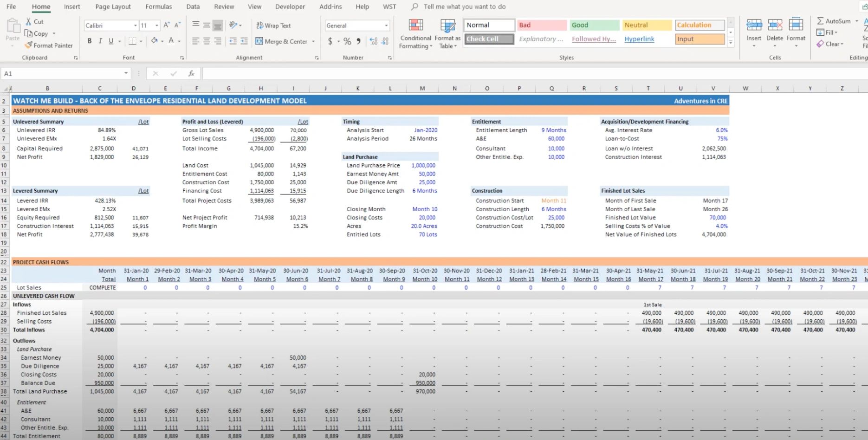
Task: Click the AutoSum button
Action: click(834, 21)
